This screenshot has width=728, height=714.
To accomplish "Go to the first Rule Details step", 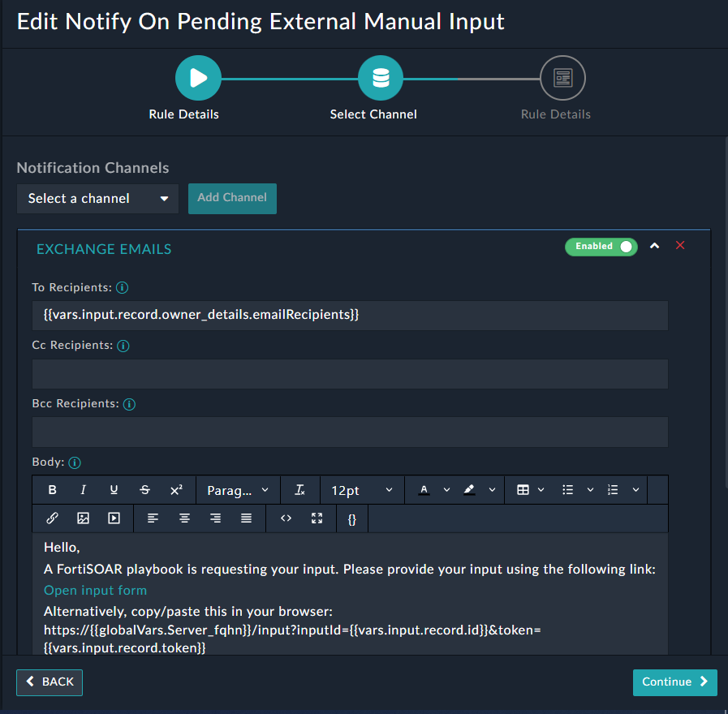I will tap(198, 78).
